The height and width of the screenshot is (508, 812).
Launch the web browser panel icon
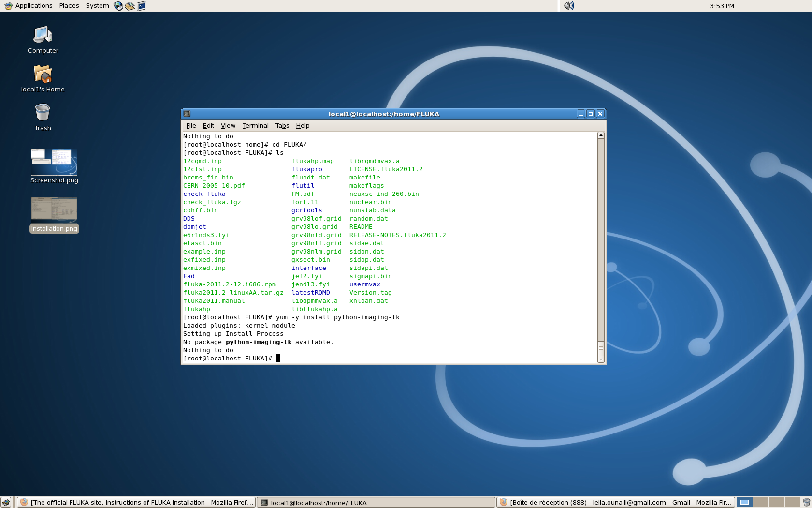click(118, 6)
